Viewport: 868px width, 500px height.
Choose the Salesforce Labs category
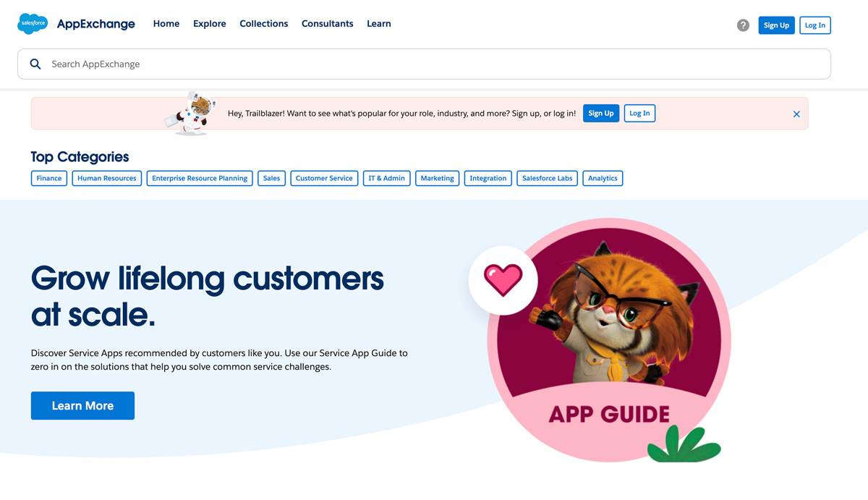click(x=548, y=178)
